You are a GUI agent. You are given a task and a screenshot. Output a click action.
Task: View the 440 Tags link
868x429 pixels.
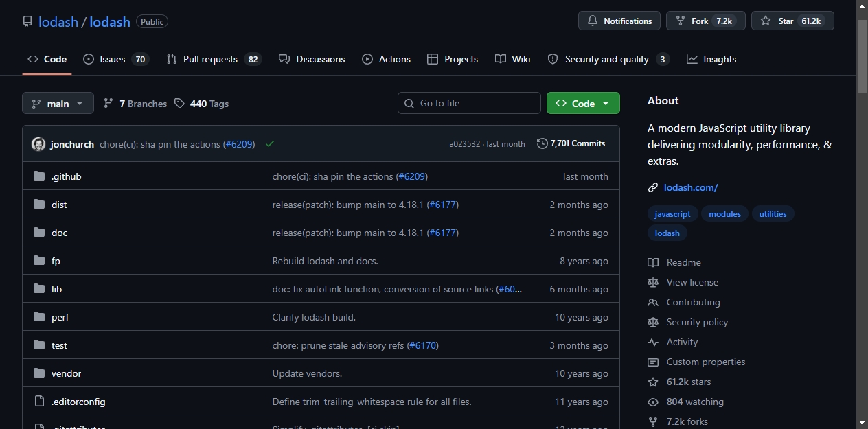click(x=201, y=104)
